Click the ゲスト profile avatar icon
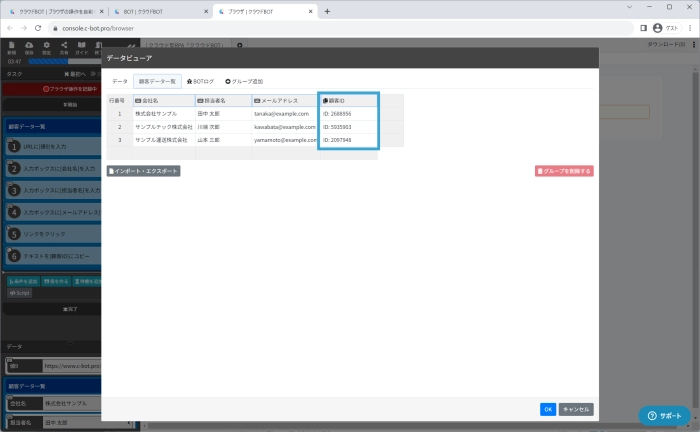 coord(657,28)
